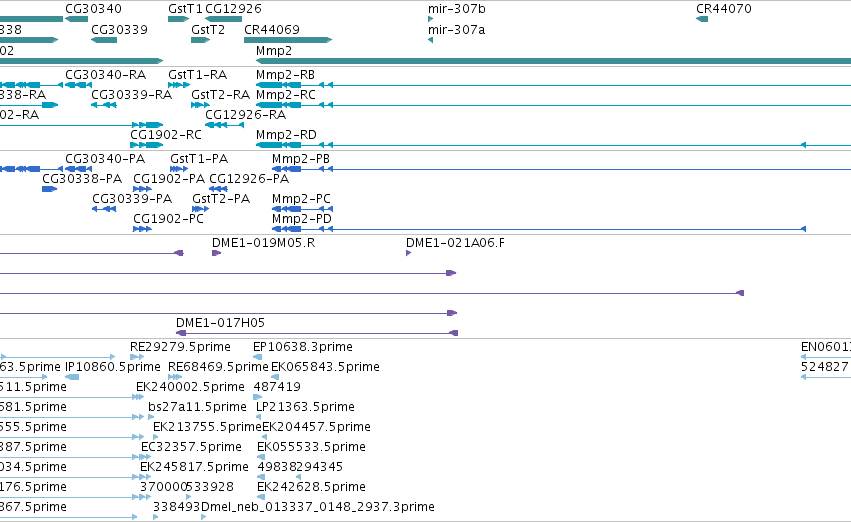This screenshot has width=851, height=522.
Task: Select the CG30340-PA protein feature
Action: click(79, 169)
